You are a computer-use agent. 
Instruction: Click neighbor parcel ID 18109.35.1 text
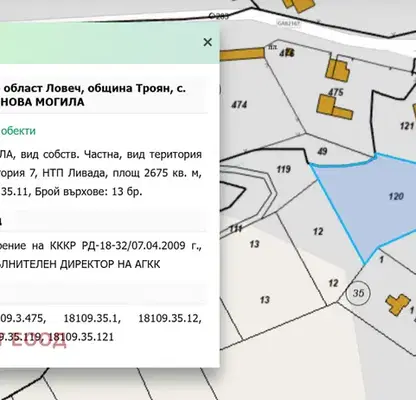(92, 318)
